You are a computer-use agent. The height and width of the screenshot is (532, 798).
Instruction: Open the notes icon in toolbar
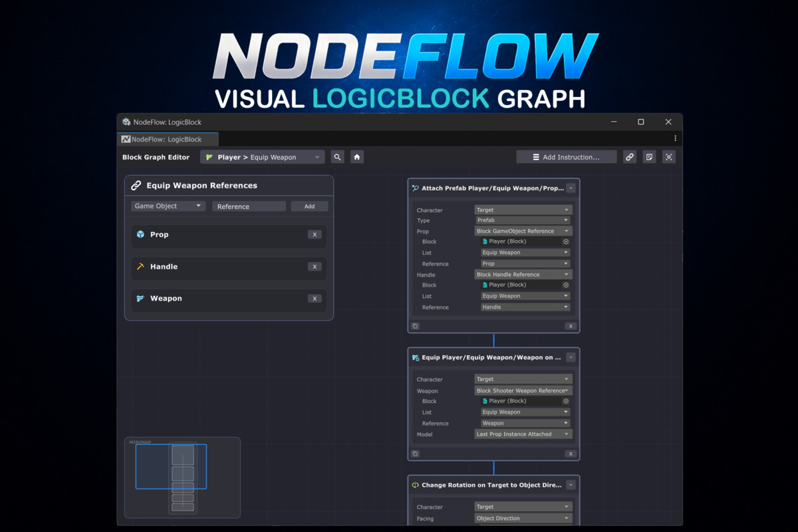tap(649, 157)
